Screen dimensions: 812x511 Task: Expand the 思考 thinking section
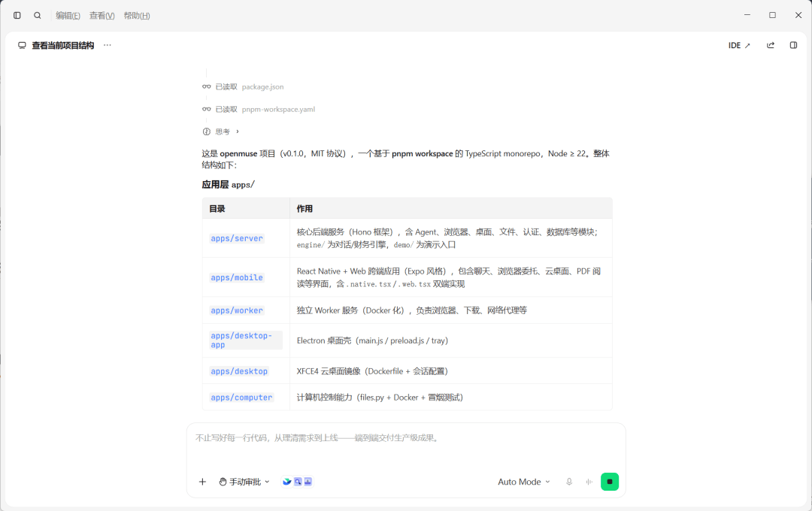click(x=221, y=132)
